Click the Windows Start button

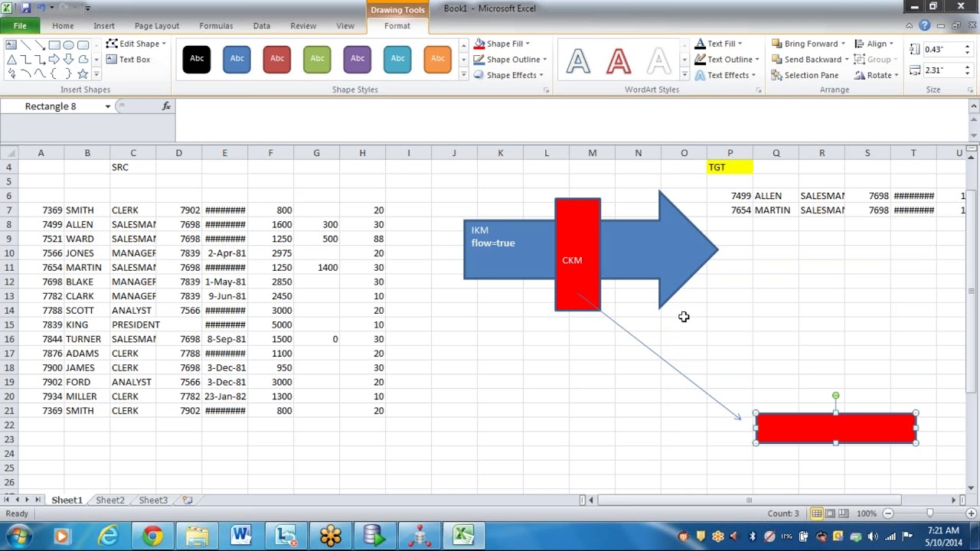pos(18,536)
